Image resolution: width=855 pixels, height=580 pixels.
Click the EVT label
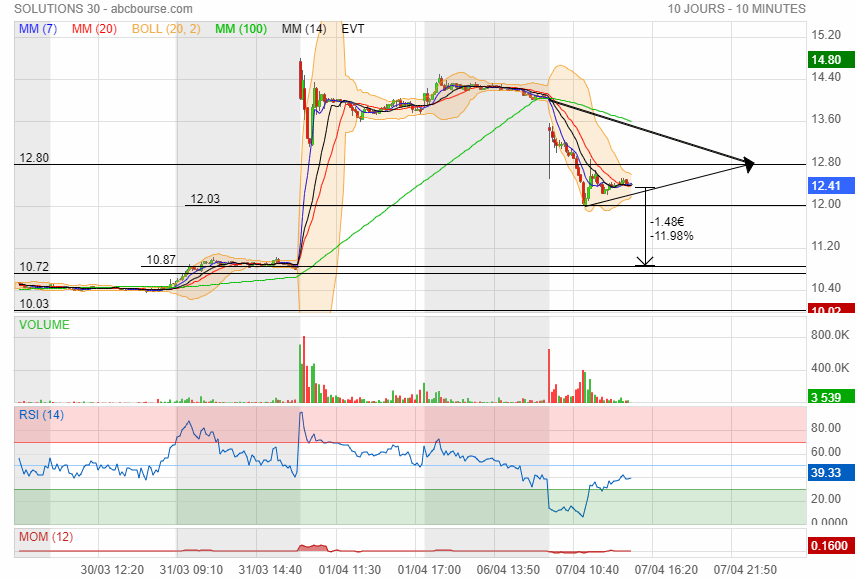coord(353,29)
